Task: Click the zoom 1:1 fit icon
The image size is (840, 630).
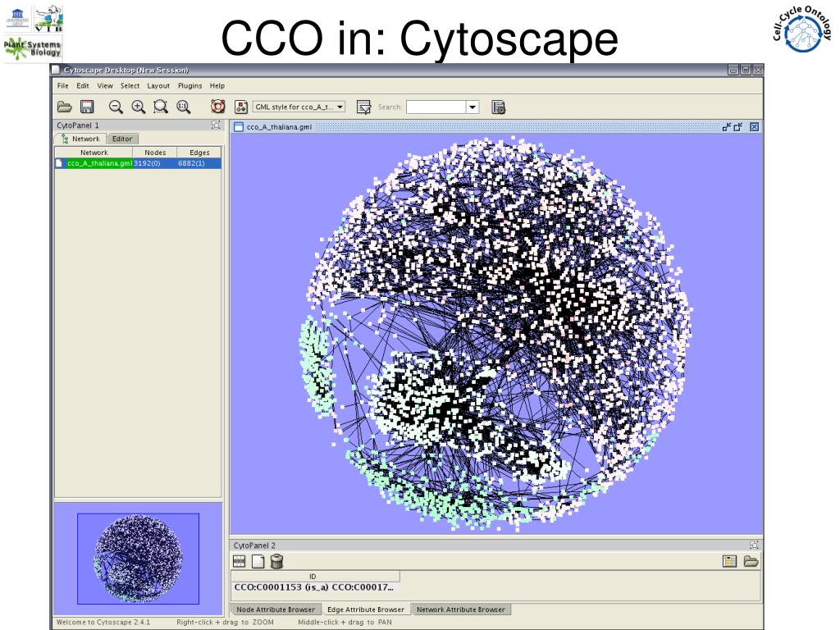Action: click(183, 107)
